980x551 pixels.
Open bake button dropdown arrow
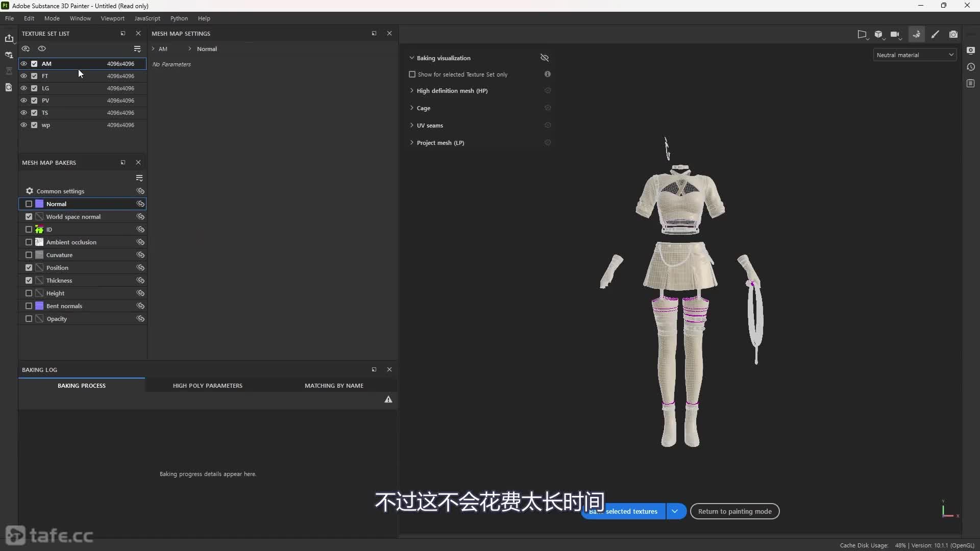pyautogui.click(x=675, y=511)
